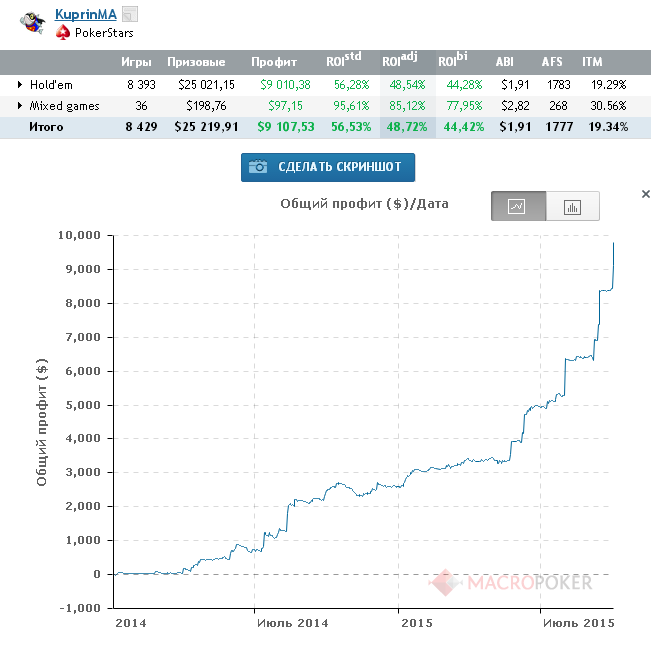Expand the Mixed games row
651x647 pixels.
point(19,105)
